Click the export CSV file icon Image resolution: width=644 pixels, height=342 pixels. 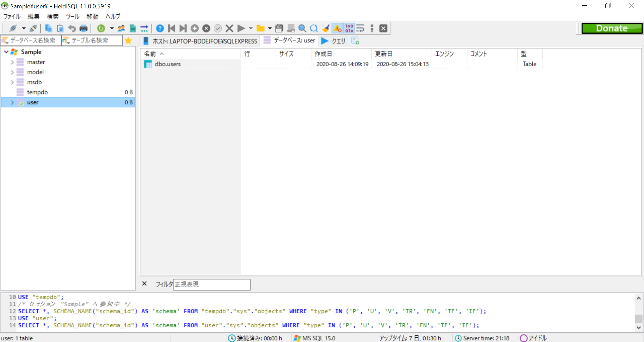coord(133,28)
